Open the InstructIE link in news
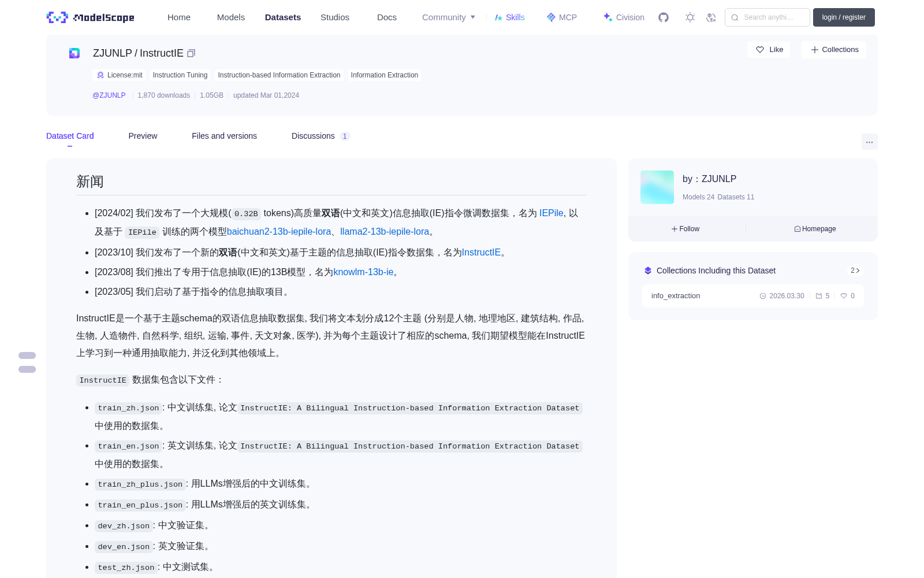 coord(481,253)
